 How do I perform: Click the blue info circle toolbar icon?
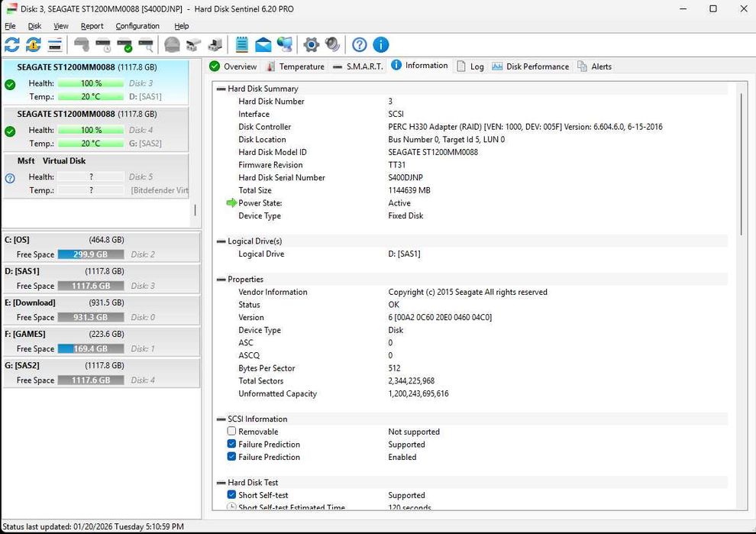point(381,45)
